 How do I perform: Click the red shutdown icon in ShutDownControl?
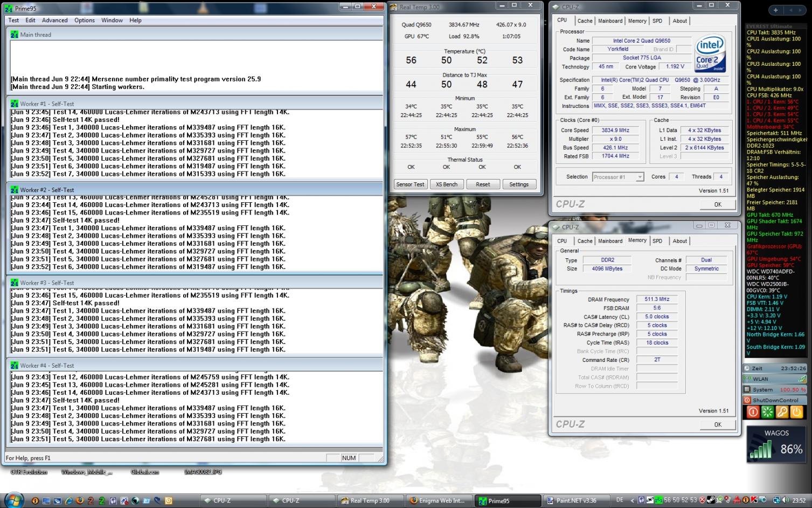pyautogui.click(x=753, y=412)
